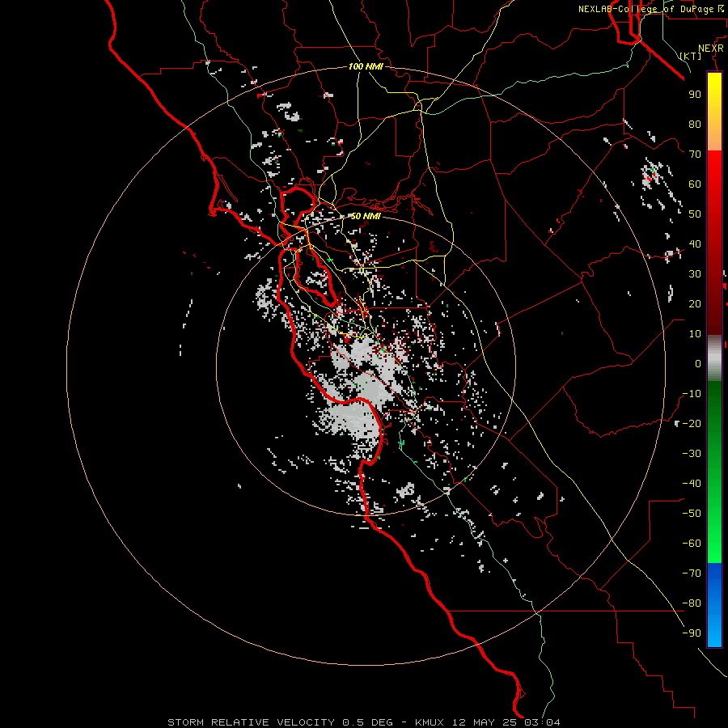Click the 80 value on the velocity scale
Screen dimensions: 728x728
695,125
